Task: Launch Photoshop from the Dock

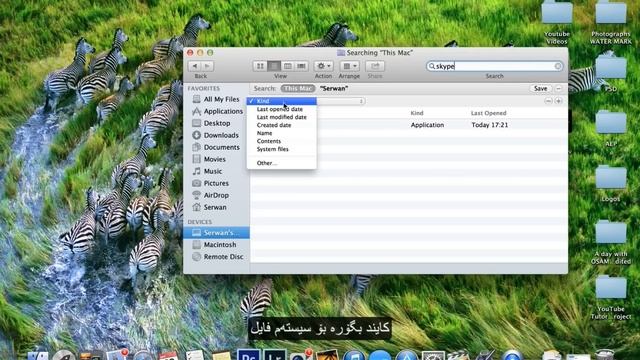Action: coord(249,355)
